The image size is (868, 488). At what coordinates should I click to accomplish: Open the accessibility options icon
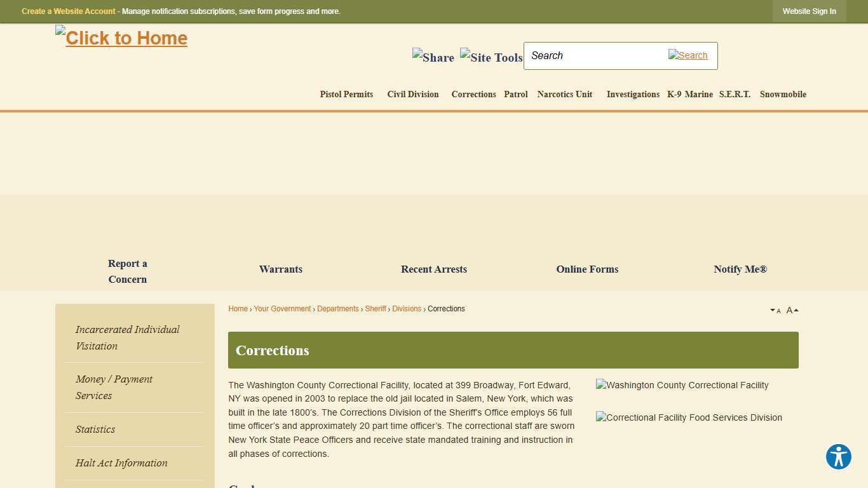[838, 456]
